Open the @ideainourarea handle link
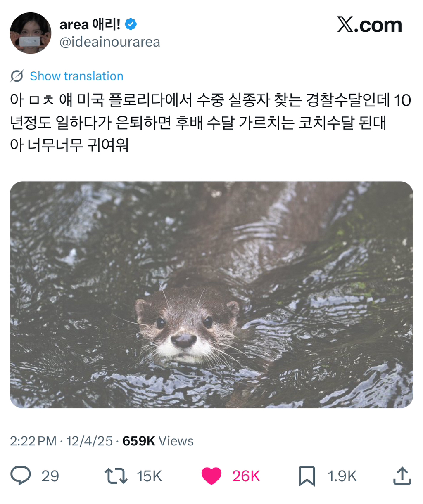This screenshot has width=423, height=504. coord(109,42)
